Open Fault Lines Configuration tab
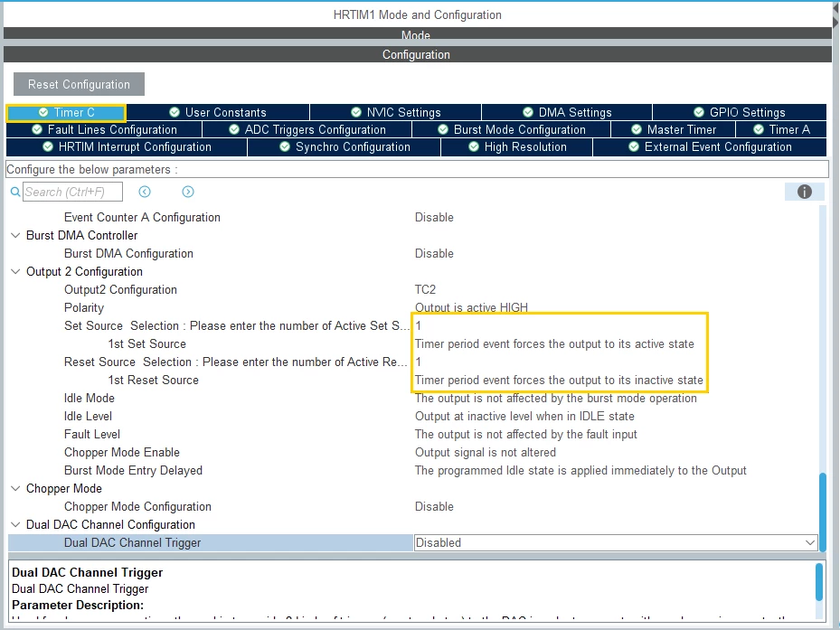 [x=104, y=129]
